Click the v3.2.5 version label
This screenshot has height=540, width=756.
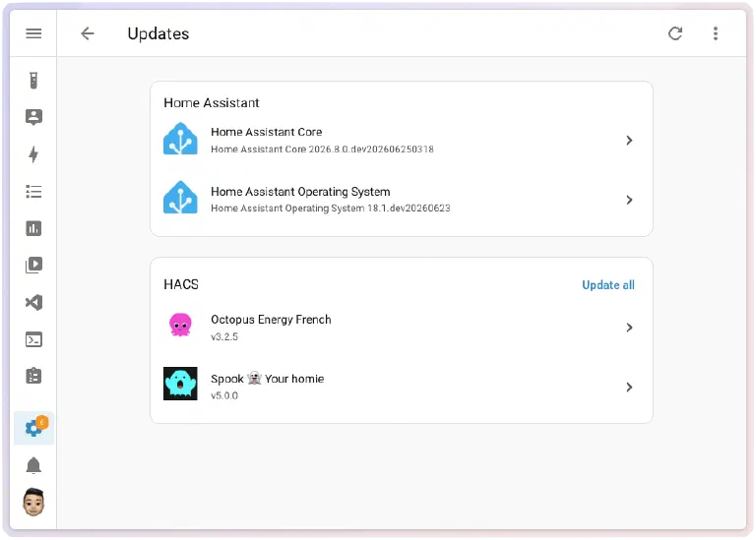(224, 336)
